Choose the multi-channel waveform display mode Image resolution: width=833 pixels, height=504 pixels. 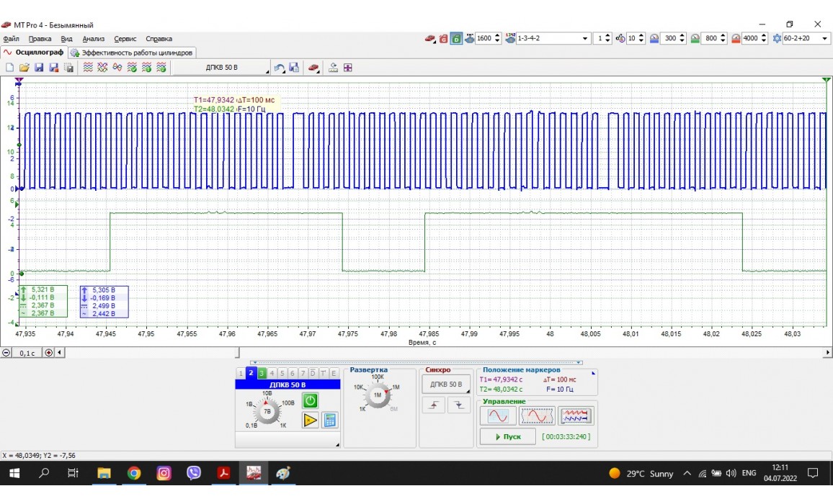pos(575,416)
